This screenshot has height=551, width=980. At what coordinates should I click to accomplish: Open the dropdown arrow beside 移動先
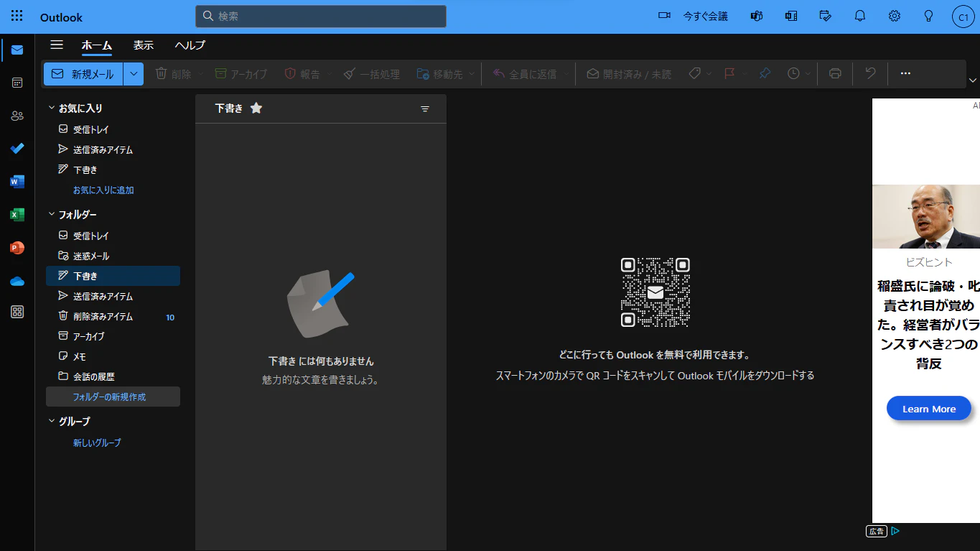[x=472, y=74]
